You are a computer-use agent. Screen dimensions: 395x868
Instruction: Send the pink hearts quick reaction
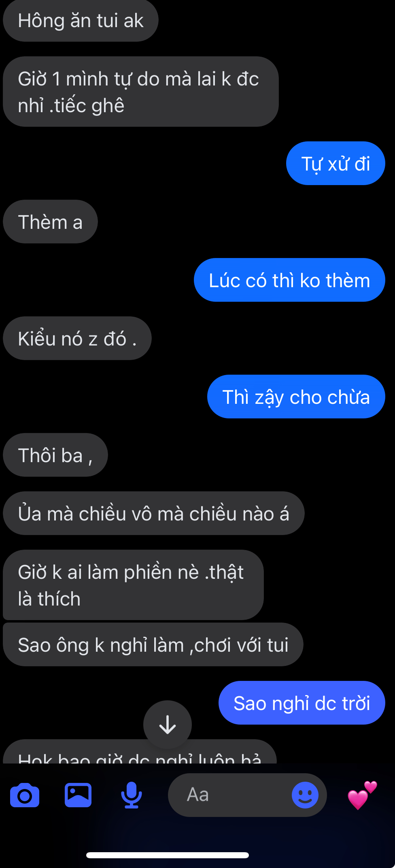point(362,795)
